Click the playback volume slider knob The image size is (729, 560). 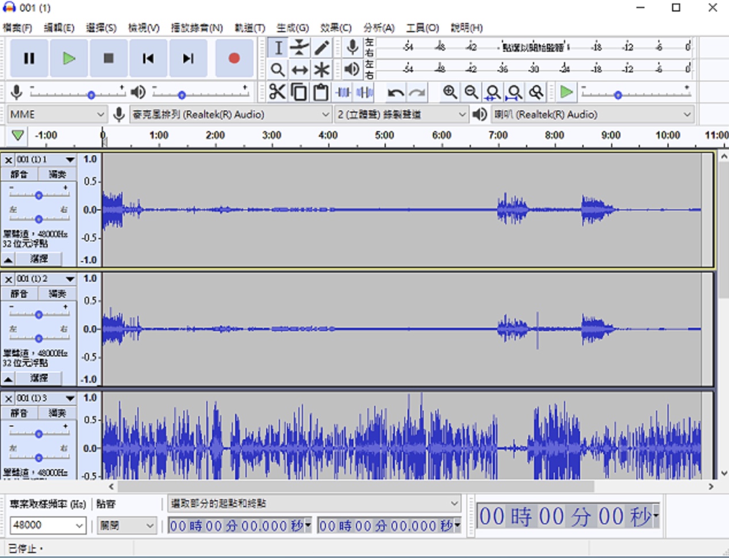tap(182, 95)
